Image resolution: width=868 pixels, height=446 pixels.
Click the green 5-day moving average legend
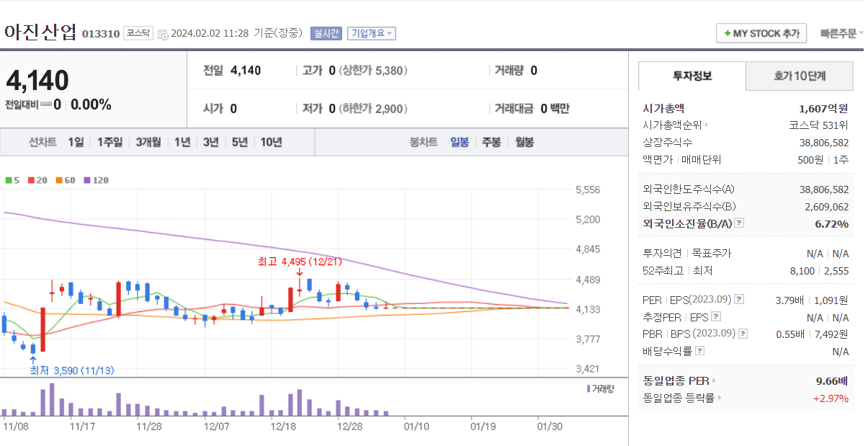coord(12,180)
